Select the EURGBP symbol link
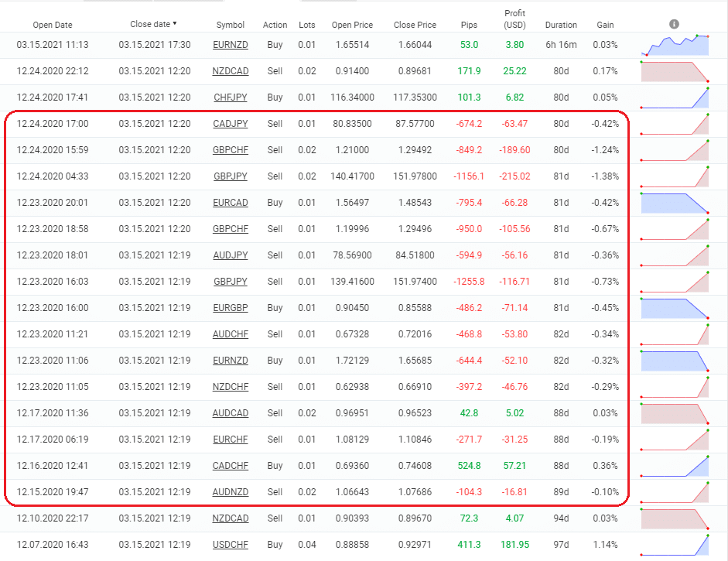This screenshot has width=728, height=561. click(230, 308)
